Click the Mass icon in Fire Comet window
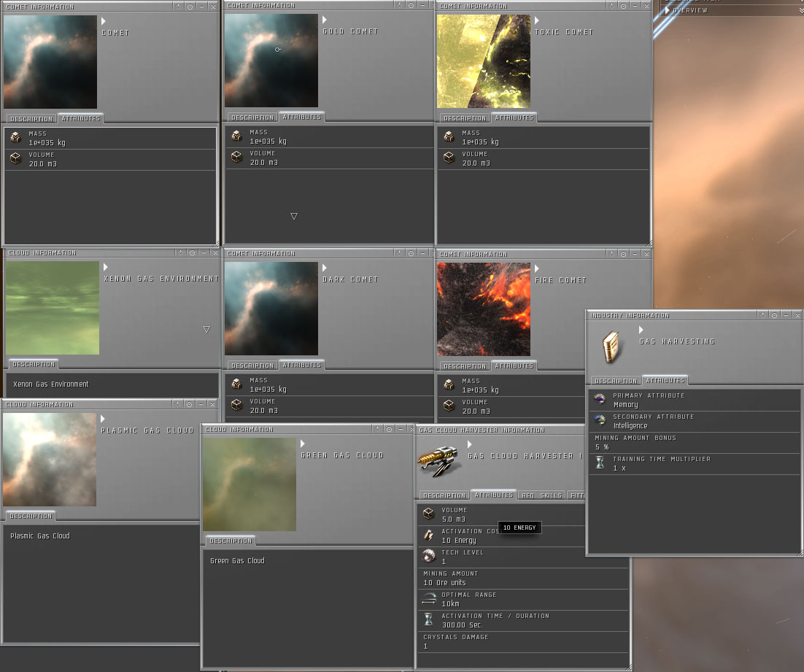The width and height of the screenshot is (804, 672). click(x=449, y=385)
